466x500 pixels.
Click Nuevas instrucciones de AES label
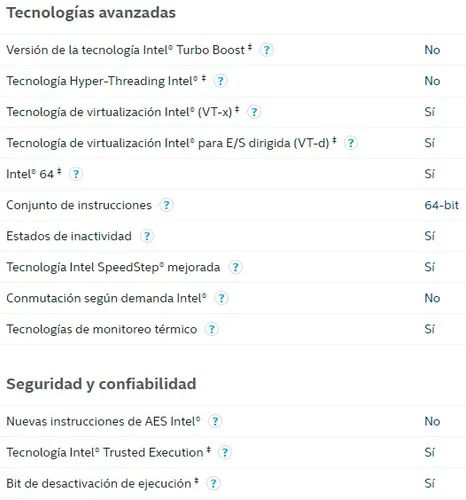tap(103, 421)
